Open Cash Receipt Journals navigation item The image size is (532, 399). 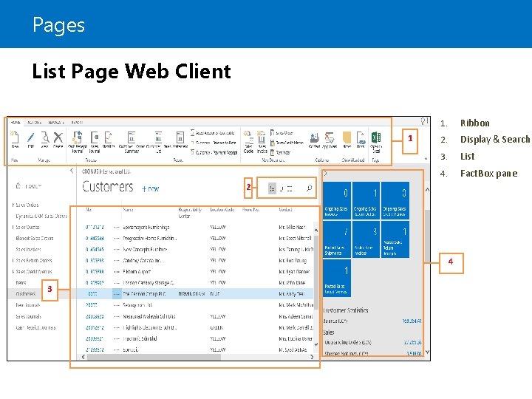35,327
